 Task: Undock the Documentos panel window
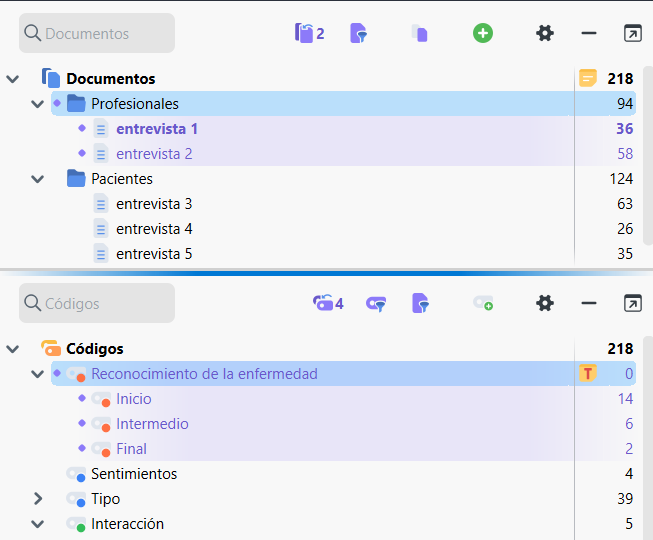point(632,33)
